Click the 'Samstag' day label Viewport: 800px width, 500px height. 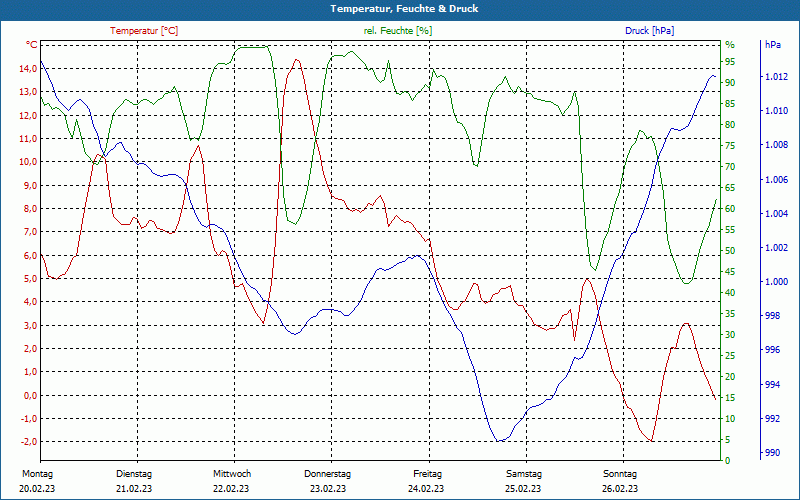point(524,474)
